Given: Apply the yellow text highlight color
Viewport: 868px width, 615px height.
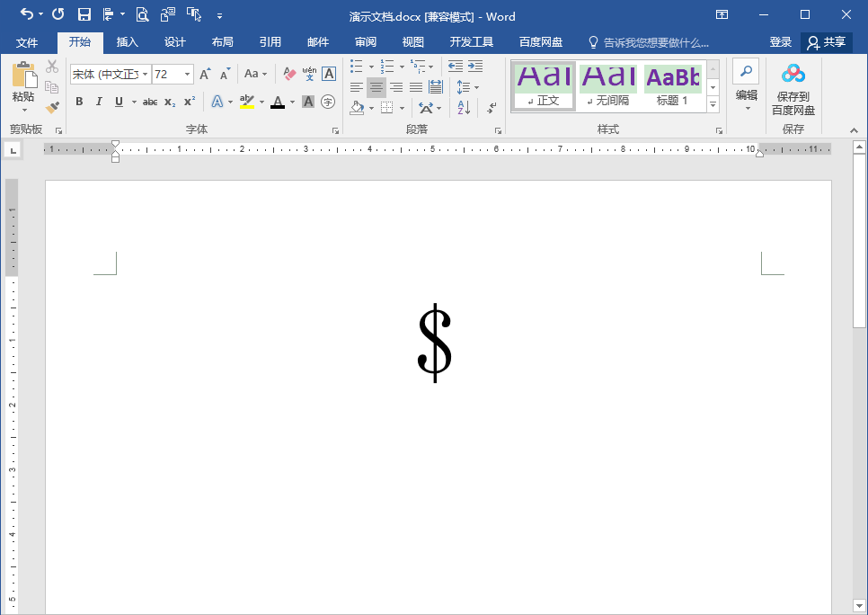Looking at the screenshot, I should pos(247,102).
